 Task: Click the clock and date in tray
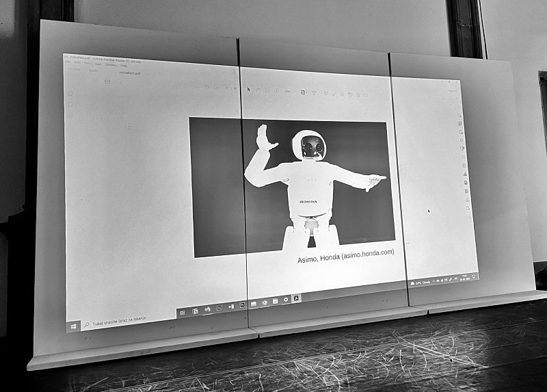click(x=465, y=278)
